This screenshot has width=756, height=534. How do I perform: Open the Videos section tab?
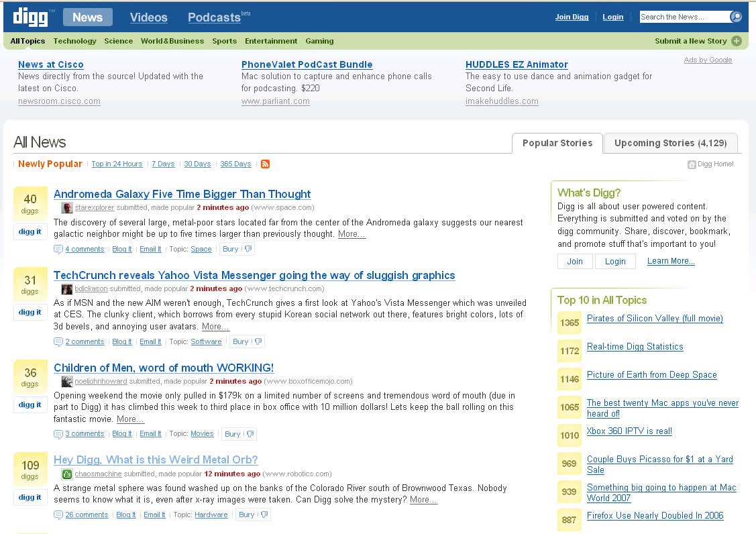pos(148,17)
